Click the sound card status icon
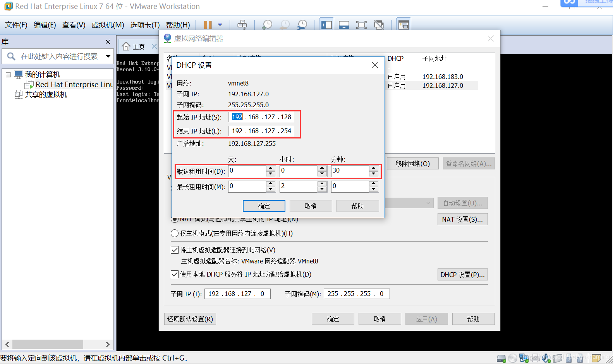613x364 pixels. click(x=546, y=359)
